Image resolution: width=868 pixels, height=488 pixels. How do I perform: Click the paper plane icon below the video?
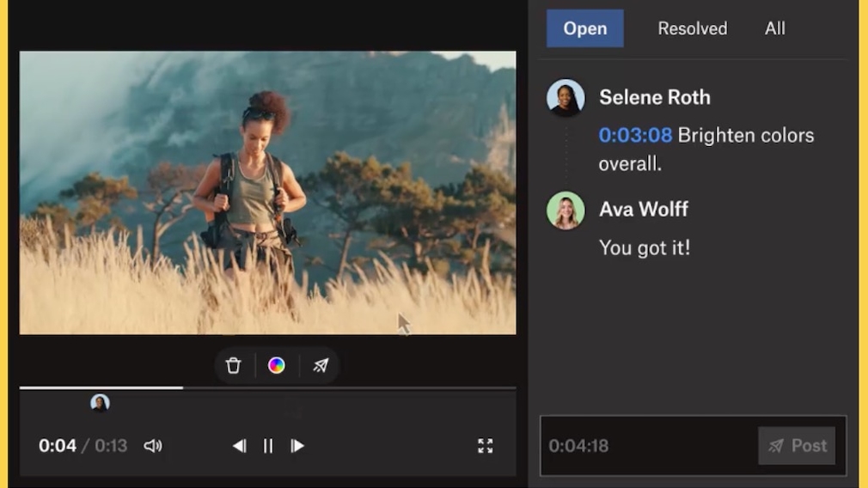321,366
